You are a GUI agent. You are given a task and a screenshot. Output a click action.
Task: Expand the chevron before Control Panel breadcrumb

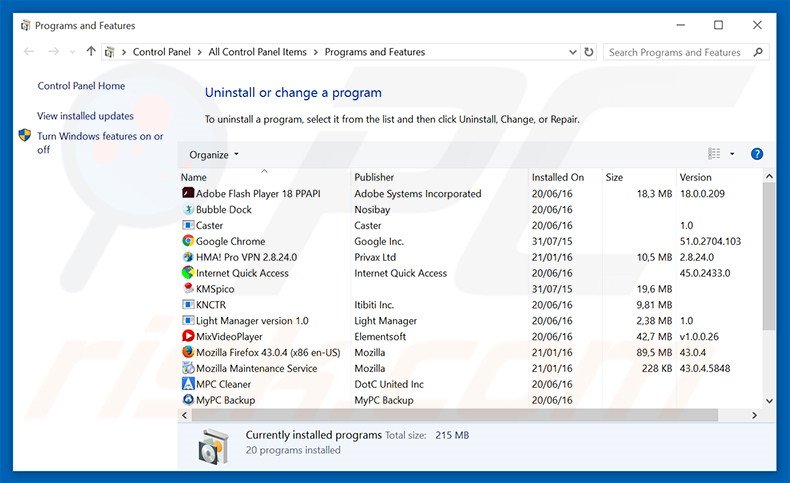124,52
